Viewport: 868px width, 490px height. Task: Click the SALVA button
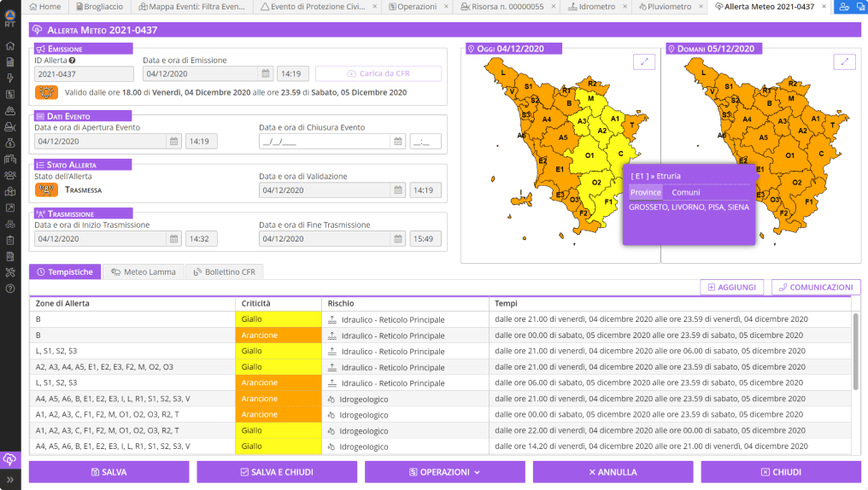[109, 472]
